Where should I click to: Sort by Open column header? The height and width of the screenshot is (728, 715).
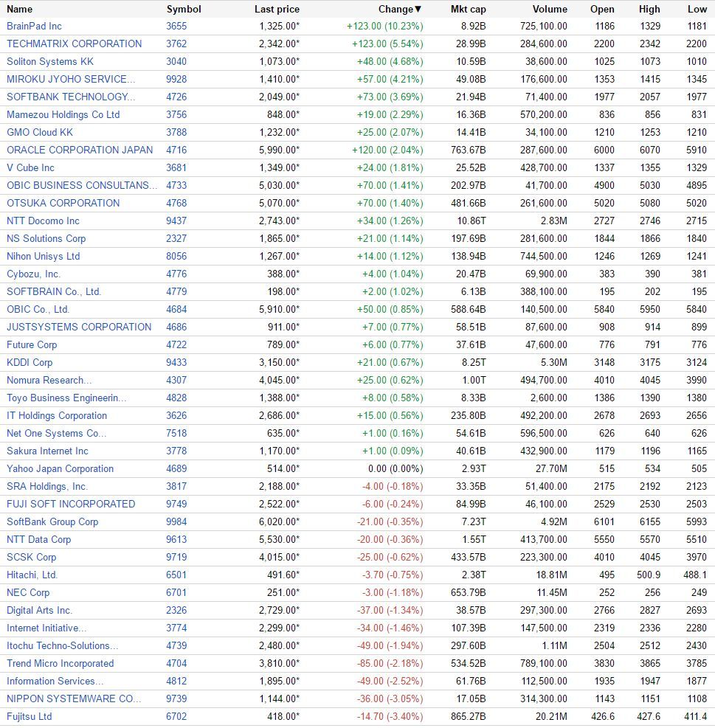[x=602, y=10]
